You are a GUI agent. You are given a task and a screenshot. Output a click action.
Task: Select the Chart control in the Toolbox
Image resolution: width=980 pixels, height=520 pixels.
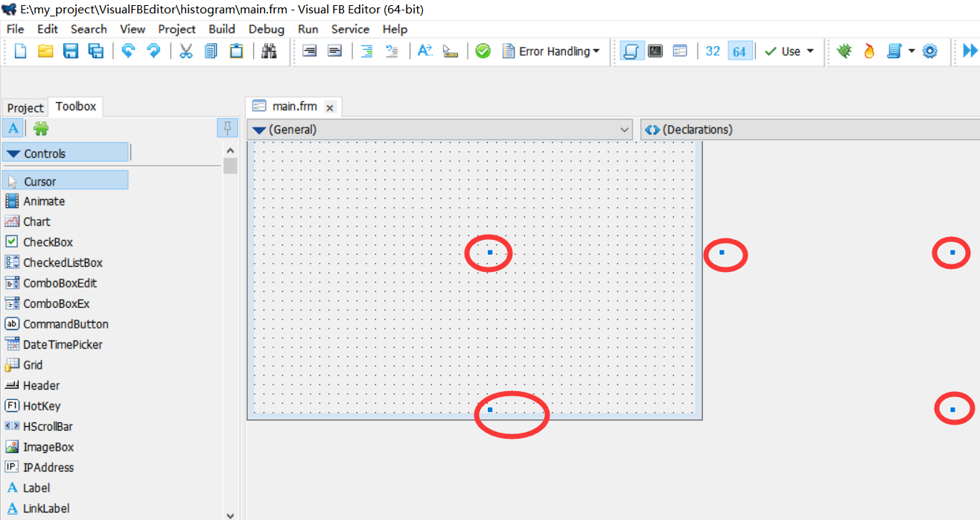click(x=38, y=221)
